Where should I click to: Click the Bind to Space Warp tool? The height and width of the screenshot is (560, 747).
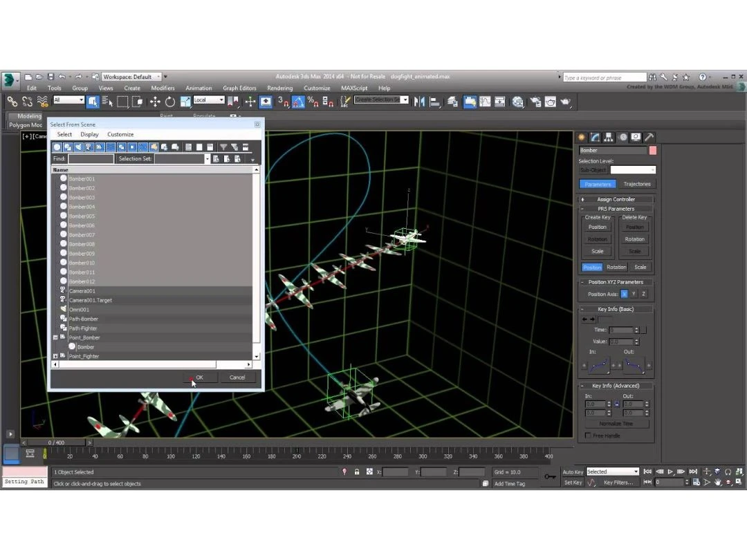point(42,102)
